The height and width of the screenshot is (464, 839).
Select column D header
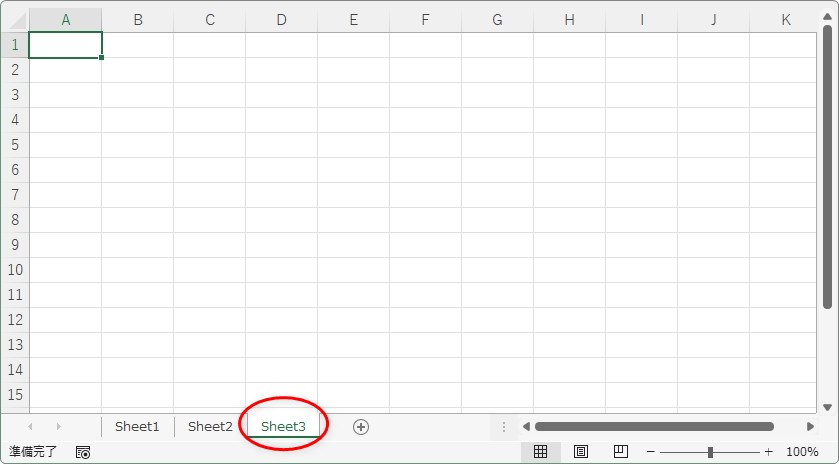pyautogui.click(x=281, y=20)
